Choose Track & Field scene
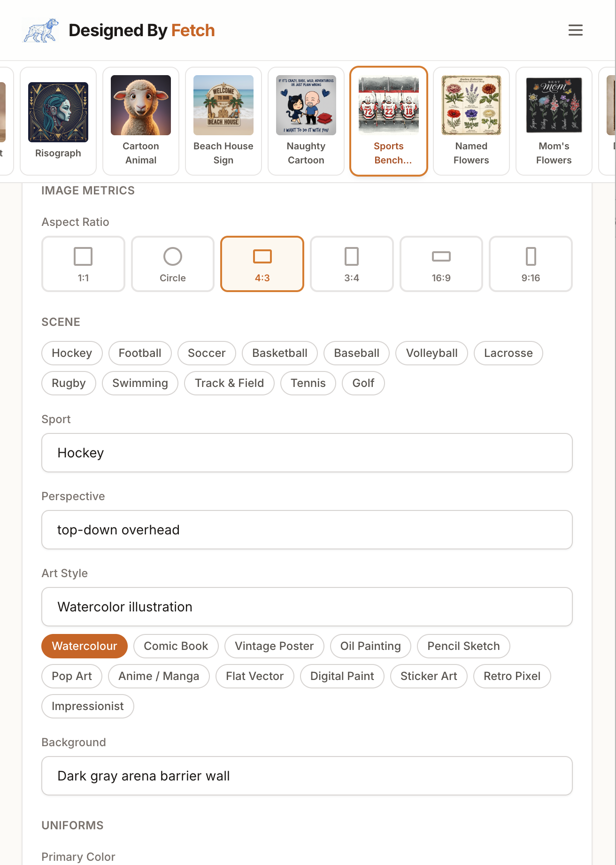This screenshot has height=865, width=616. [x=229, y=383]
